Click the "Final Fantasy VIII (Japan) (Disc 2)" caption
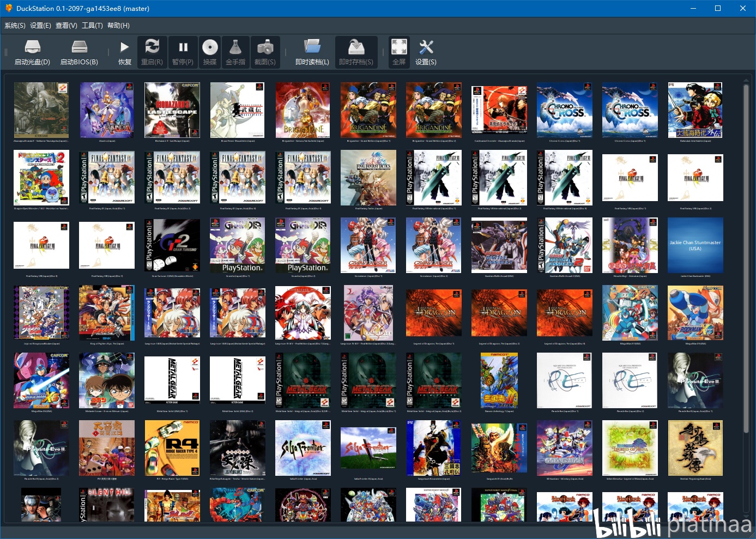The image size is (756, 539). (695, 208)
